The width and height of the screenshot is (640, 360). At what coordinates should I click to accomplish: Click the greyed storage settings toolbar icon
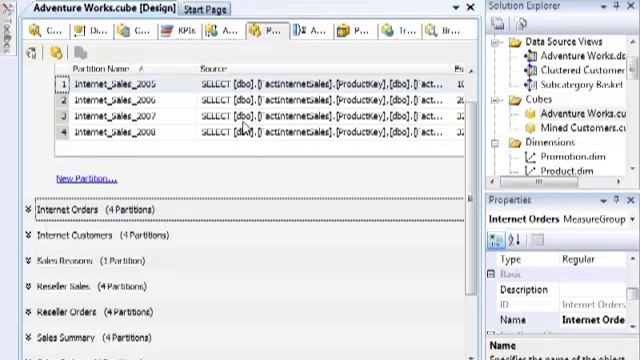point(80,53)
